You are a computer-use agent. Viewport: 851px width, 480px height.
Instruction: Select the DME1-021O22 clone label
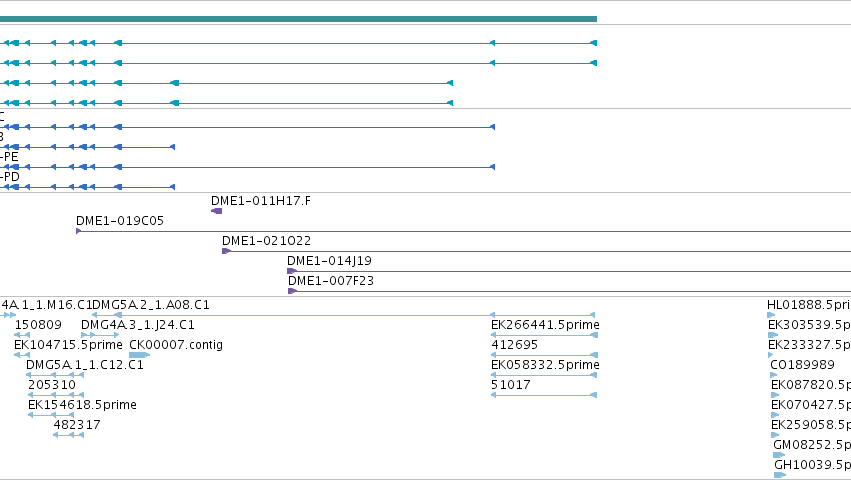pyautogui.click(x=266, y=241)
